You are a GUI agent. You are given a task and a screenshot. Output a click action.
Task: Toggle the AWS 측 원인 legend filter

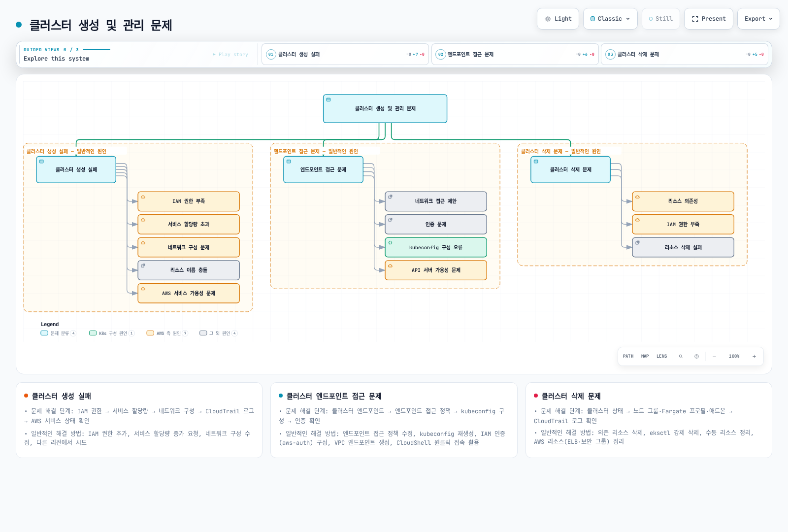[x=167, y=333]
